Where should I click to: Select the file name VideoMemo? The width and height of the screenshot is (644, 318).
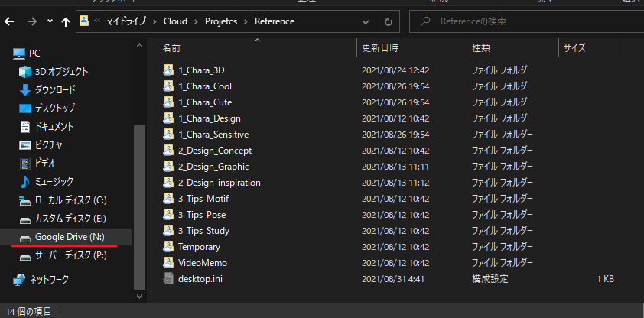tap(203, 263)
